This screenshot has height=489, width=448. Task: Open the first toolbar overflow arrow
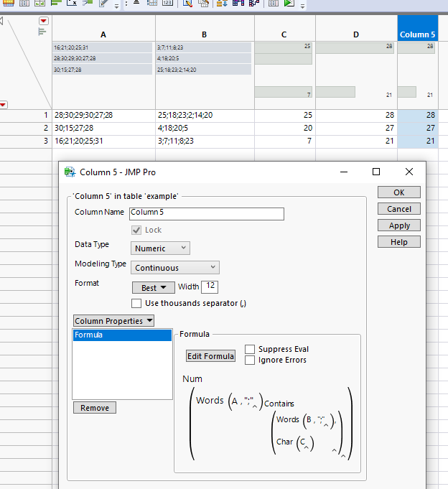(x=116, y=6)
